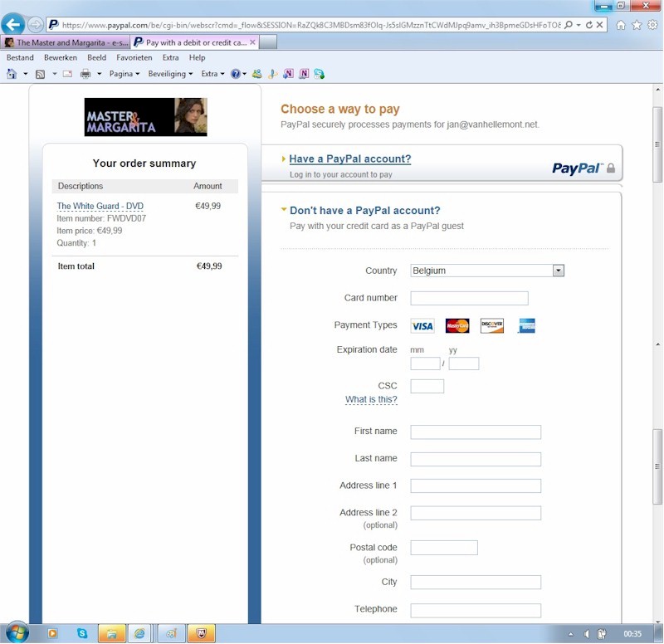Open the browser Home icon at top right
Image resolution: width=664 pixels, height=644 pixels.
point(621,26)
